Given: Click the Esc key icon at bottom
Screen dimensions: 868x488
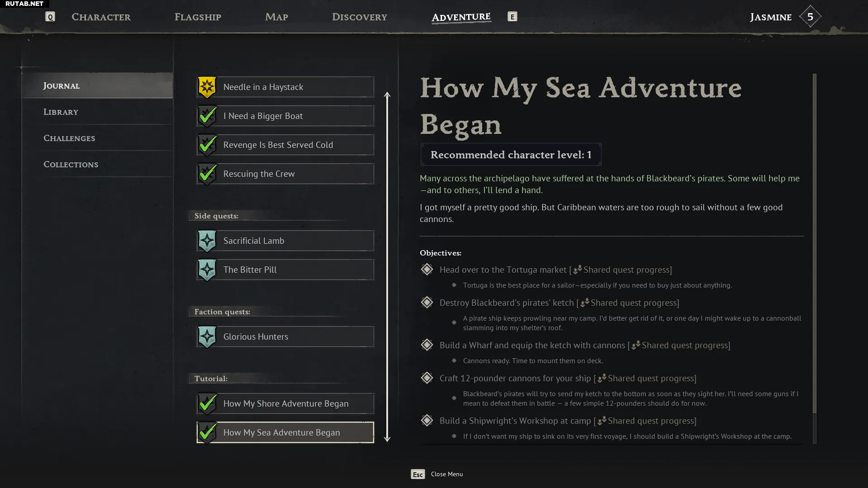Looking at the screenshot, I should coord(417,474).
